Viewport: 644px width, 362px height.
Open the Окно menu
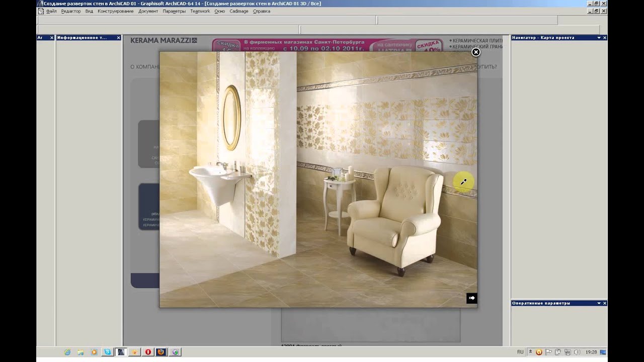220,11
